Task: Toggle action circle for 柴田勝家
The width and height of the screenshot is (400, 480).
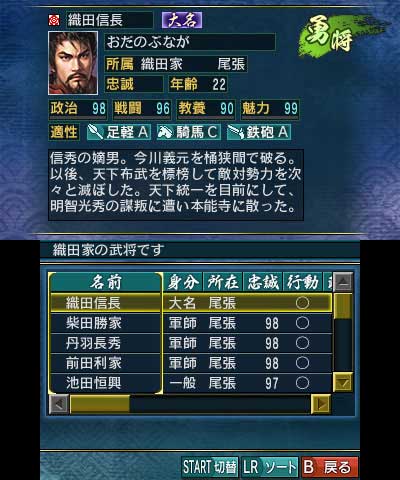Action: click(302, 323)
